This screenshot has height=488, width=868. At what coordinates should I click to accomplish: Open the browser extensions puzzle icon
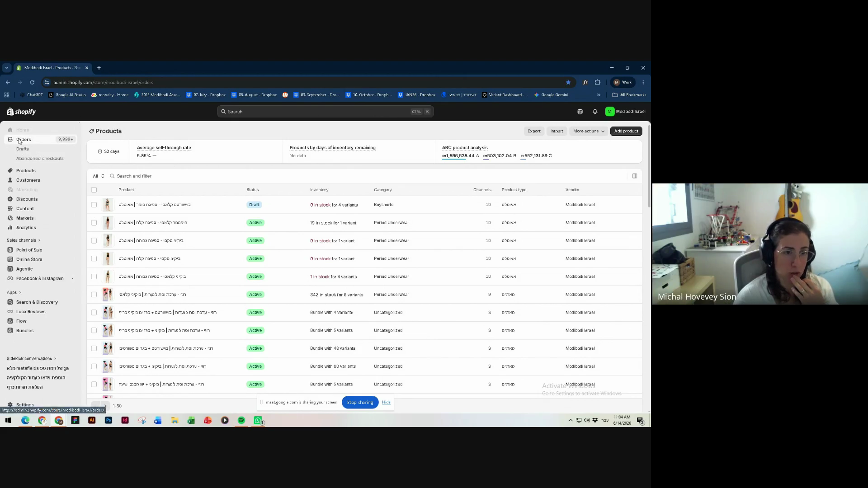tap(598, 82)
